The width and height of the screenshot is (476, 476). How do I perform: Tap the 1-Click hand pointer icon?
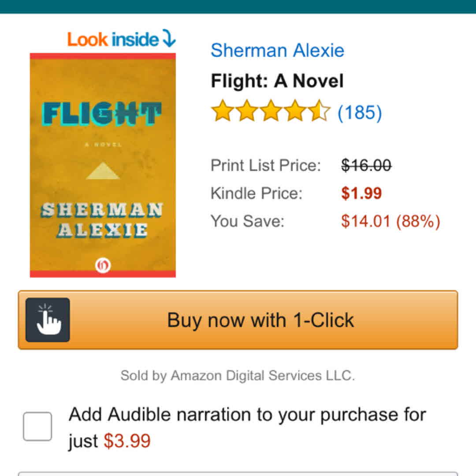click(48, 320)
